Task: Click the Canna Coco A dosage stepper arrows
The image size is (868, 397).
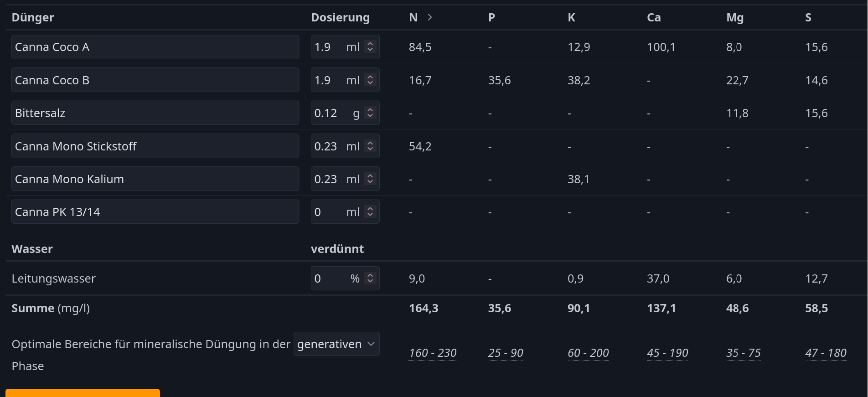Action: click(x=370, y=47)
